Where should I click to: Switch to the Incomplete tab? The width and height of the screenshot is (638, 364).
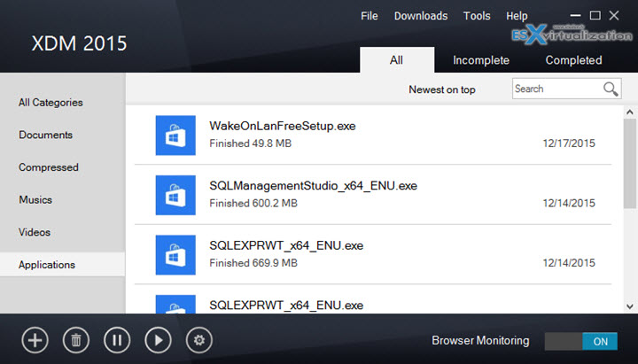click(481, 60)
